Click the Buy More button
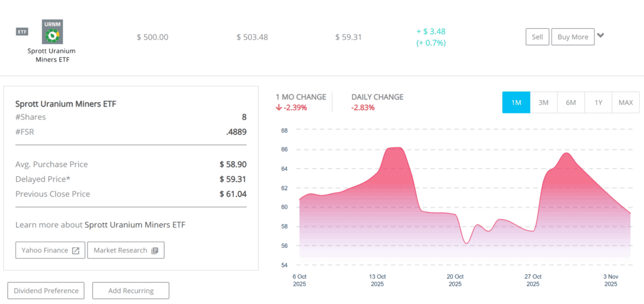Screen dimensions: 644x304 (x=572, y=37)
